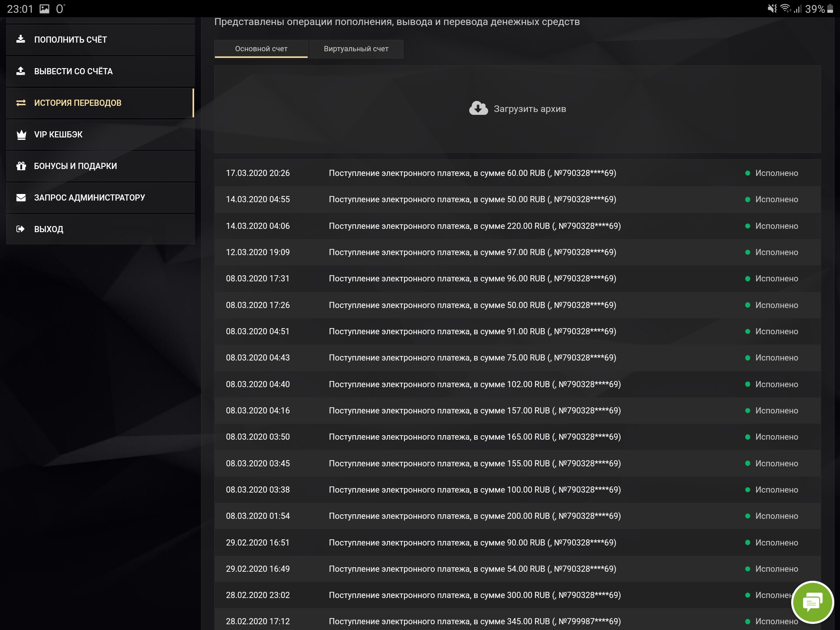Click the cloud download archive icon
Viewport: 840px width, 630px height.
coord(478,108)
